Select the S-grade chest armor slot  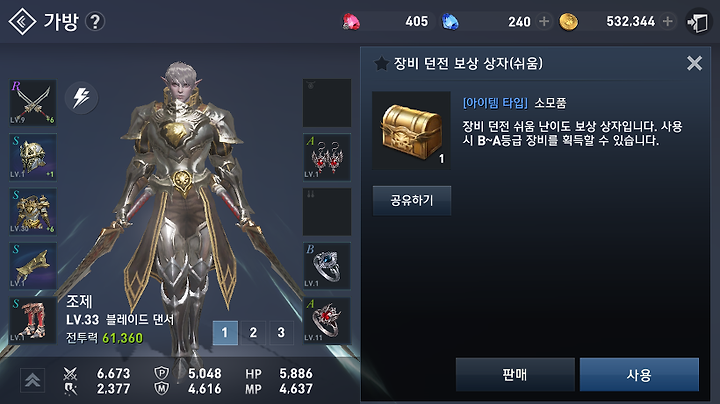tap(33, 212)
